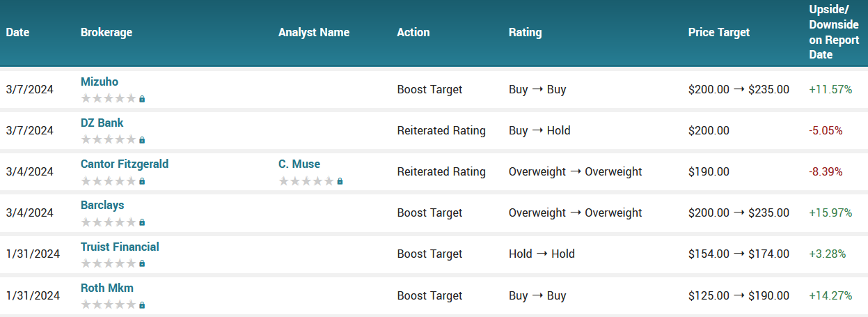Image resolution: width=868 pixels, height=317 pixels.
Task: Select the -5.05% downside value
Action: click(x=826, y=130)
